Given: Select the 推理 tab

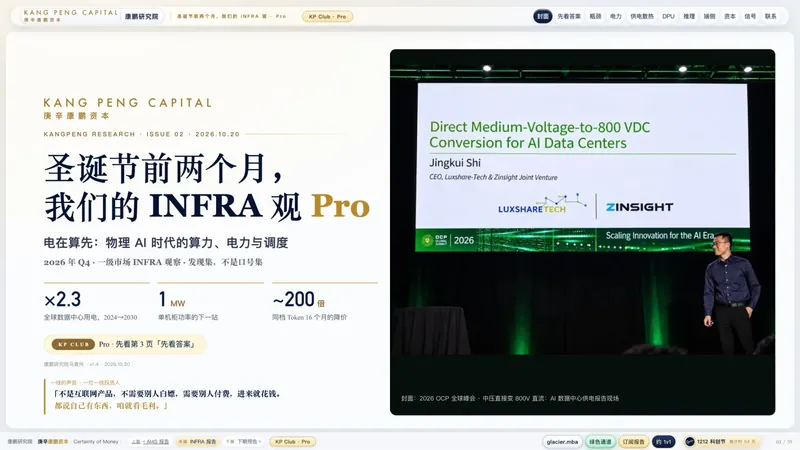Looking at the screenshot, I should 689,16.
